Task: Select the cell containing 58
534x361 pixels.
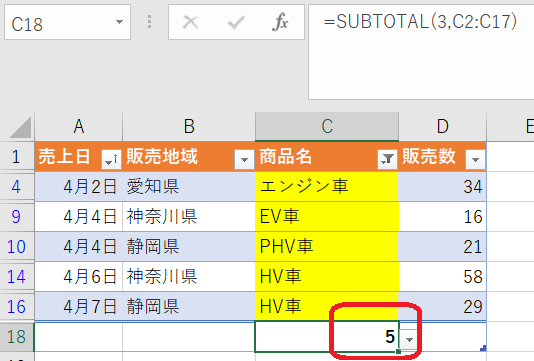Action: pyautogui.click(x=442, y=277)
